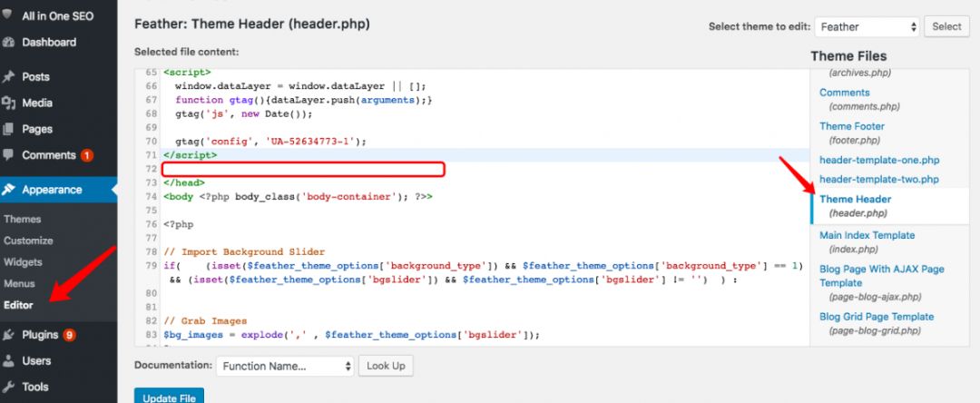Open Widgets under Appearance
This screenshot has height=403, width=980.
tap(23, 262)
